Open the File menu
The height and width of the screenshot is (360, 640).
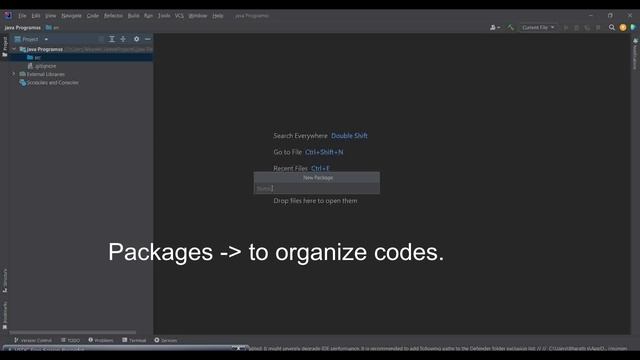point(22,16)
